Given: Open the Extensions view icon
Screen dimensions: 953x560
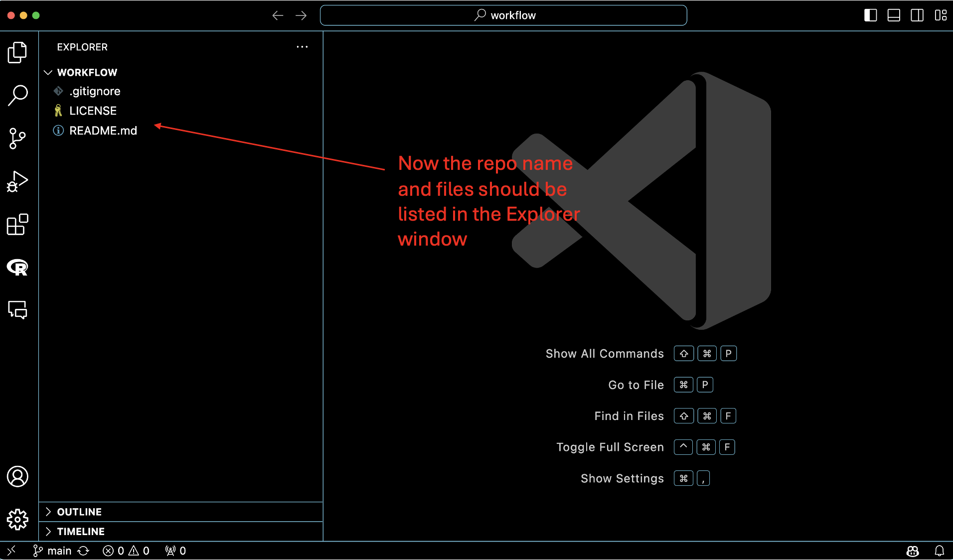Looking at the screenshot, I should [x=17, y=225].
